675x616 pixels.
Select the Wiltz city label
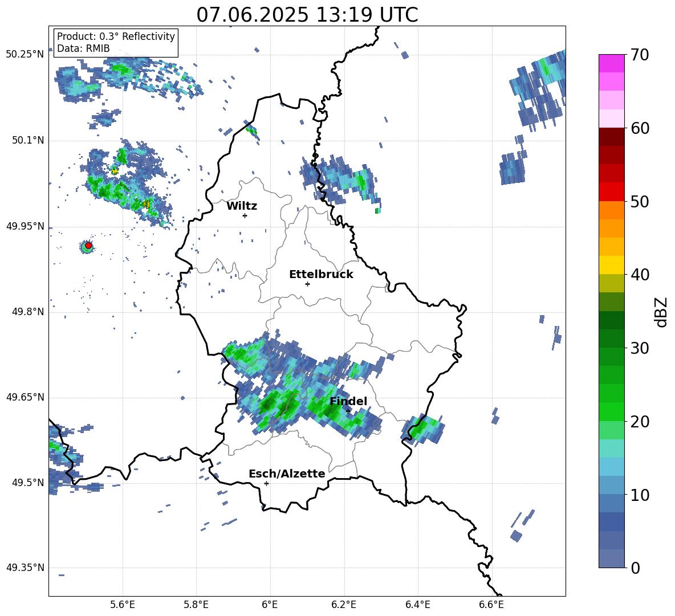tap(242, 206)
